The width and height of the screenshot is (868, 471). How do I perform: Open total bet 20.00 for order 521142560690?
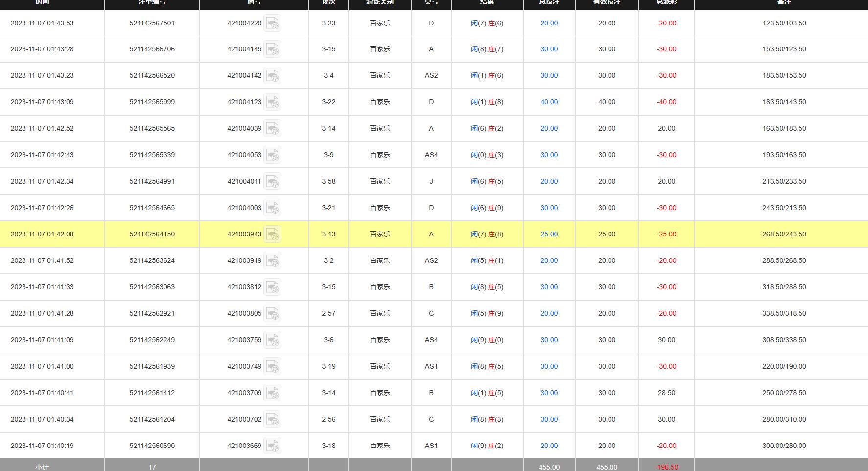[x=549, y=446]
